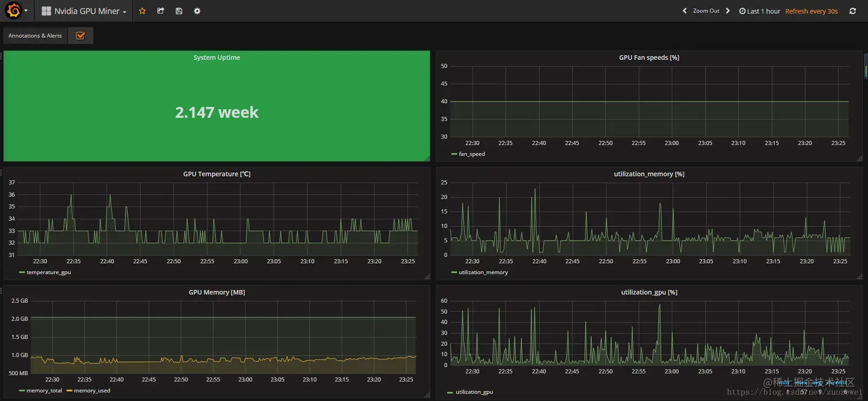The width and height of the screenshot is (868, 401).
Task: Star this dashboard as favorite
Action: [142, 11]
